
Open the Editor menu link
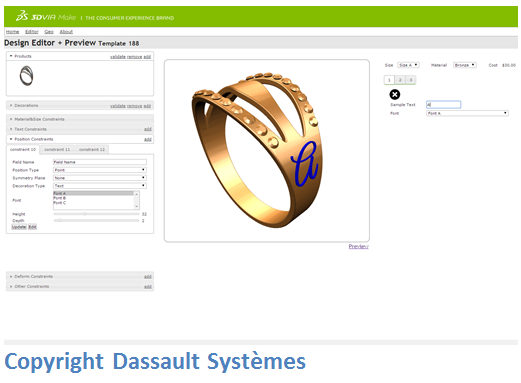[32, 32]
